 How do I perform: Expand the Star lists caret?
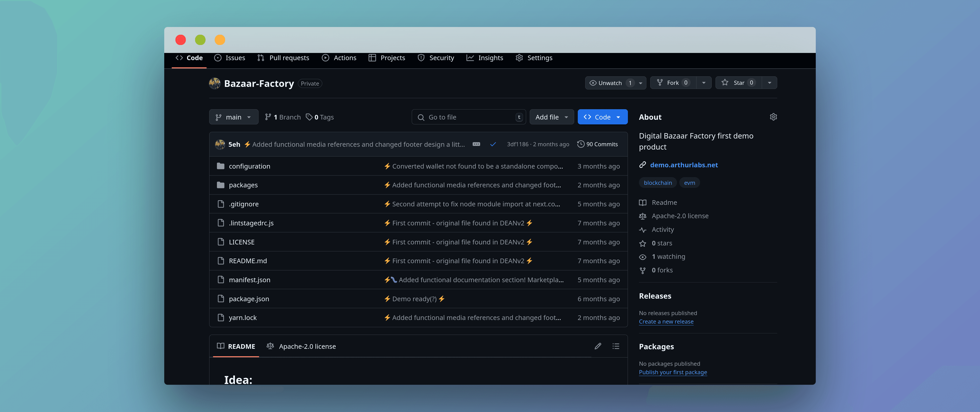point(769,83)
